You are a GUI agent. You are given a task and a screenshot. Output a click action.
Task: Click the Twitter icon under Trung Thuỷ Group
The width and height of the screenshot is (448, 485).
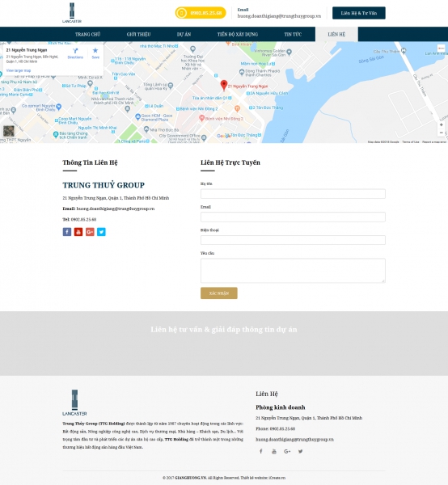point(101,232)
